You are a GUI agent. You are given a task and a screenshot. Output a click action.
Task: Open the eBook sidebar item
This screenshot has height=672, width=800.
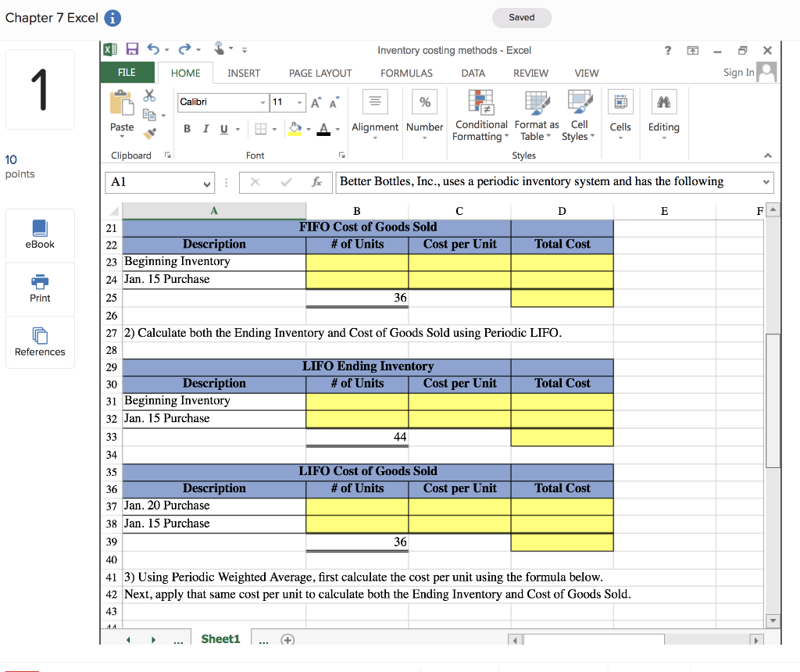(x=40, y=234)
